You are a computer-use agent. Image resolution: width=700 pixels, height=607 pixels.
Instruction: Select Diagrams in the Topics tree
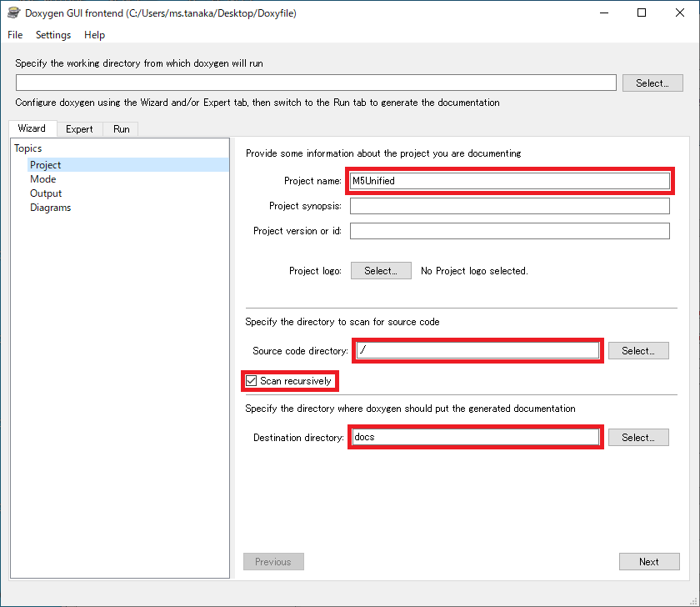(x=50, y=208)
